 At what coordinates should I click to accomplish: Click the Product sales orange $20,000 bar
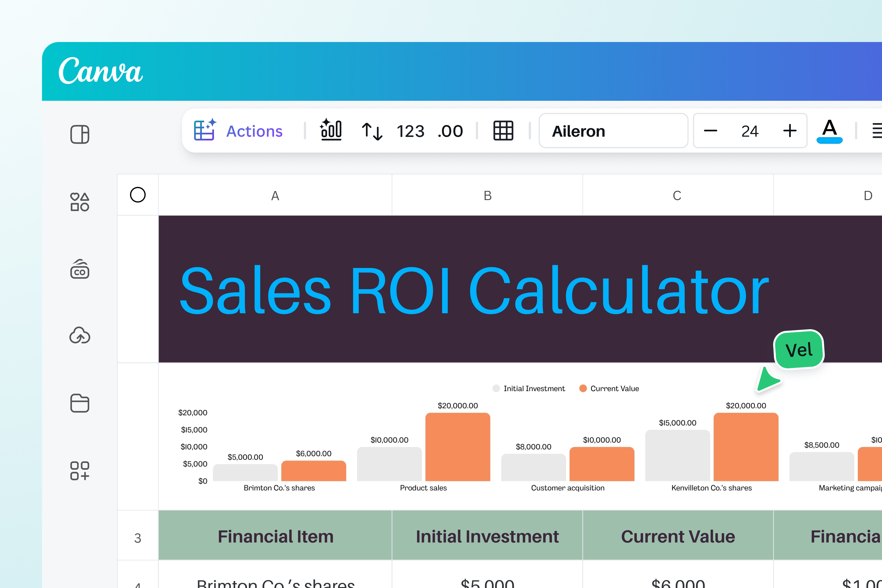click(458, 447)
